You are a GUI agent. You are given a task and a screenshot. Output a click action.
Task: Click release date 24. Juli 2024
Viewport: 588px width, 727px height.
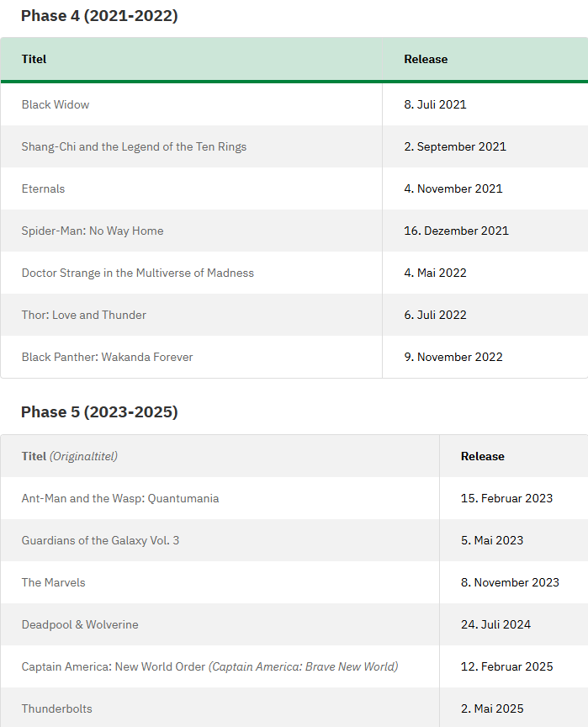pyautogui.click(x=495, y=625)
